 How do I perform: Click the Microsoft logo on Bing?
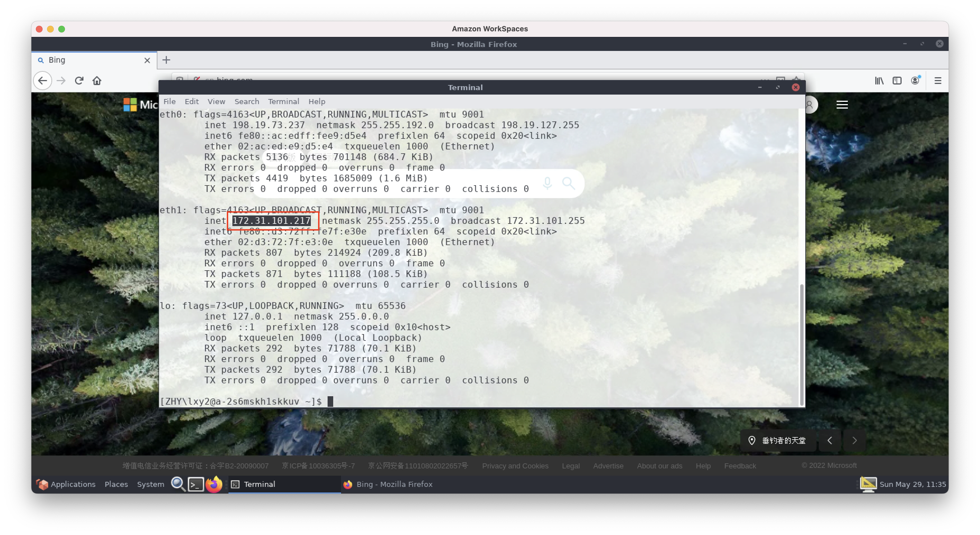tap(140, 105)
